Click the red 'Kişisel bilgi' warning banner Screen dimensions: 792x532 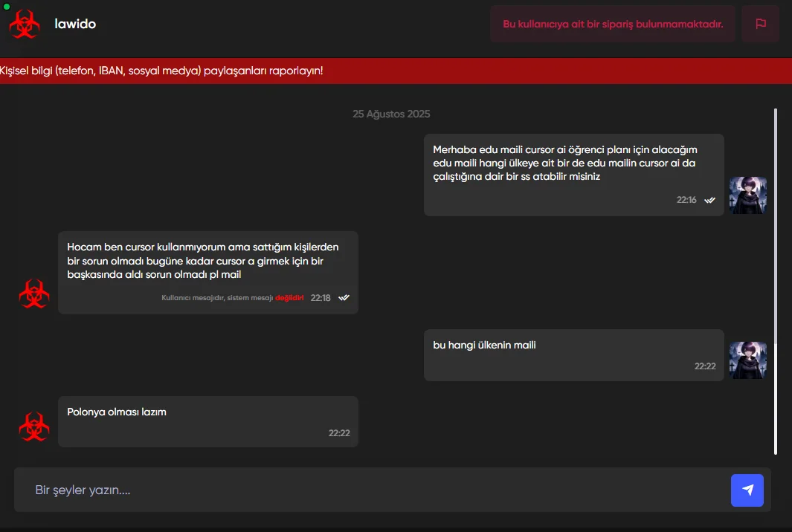[396, 71]
